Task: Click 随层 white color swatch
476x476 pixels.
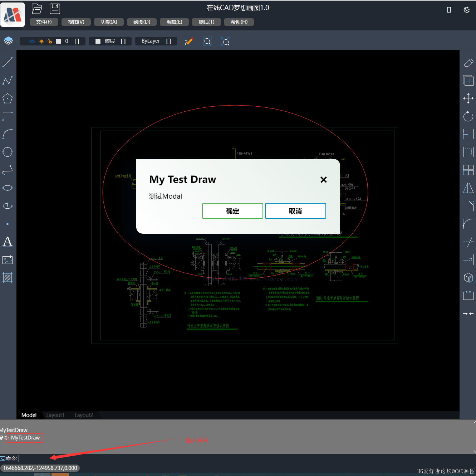Action: point(98,41)
